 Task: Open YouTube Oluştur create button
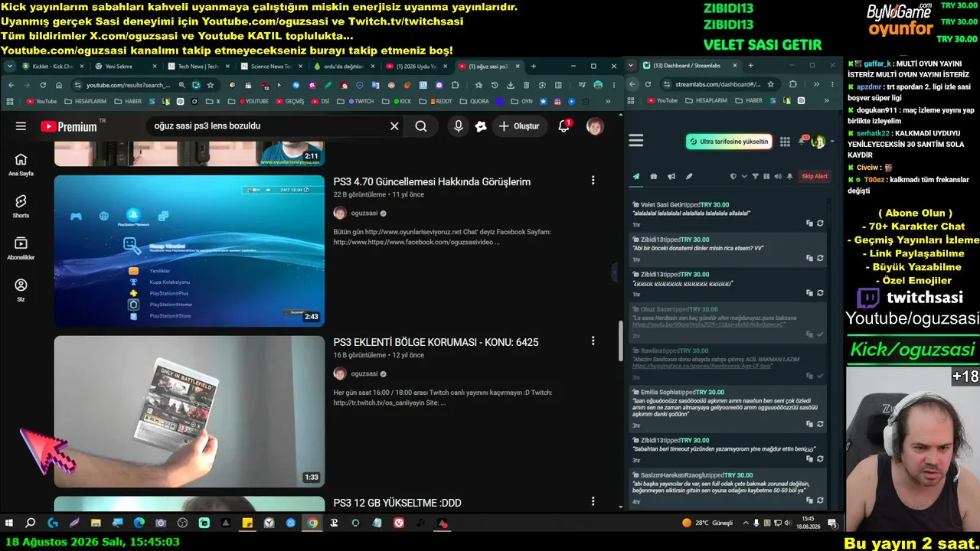[519, 126]
